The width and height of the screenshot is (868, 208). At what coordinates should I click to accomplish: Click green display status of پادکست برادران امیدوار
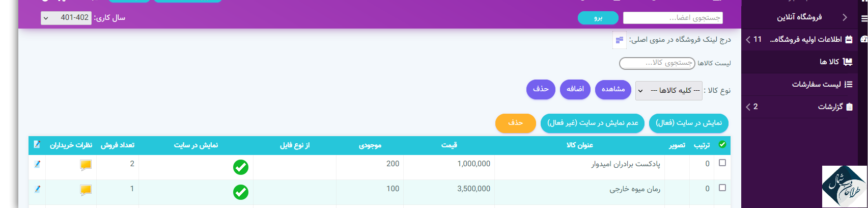(x=240, y=167)
